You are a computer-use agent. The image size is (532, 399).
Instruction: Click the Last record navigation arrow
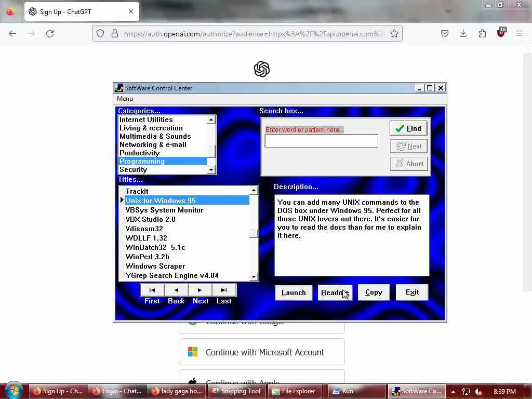224,290
